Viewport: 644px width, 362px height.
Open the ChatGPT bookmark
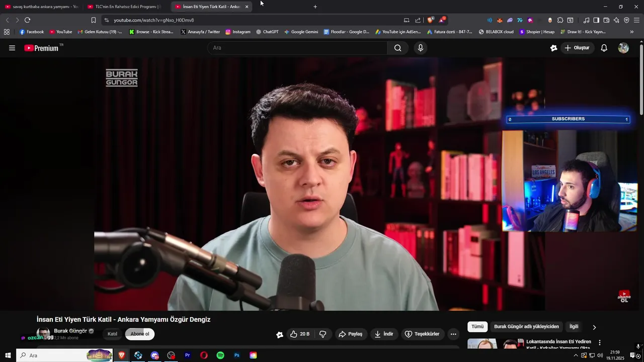267,32
